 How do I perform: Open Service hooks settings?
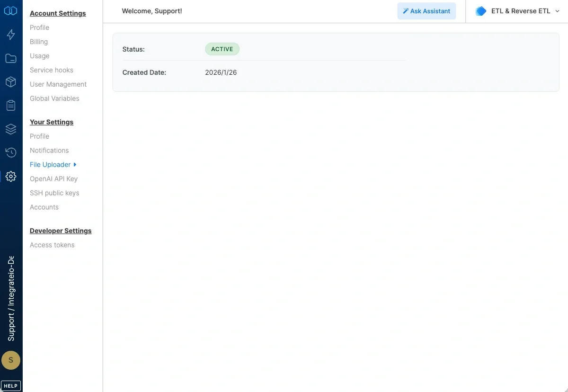pyautogui.click(x=52, y=70)
